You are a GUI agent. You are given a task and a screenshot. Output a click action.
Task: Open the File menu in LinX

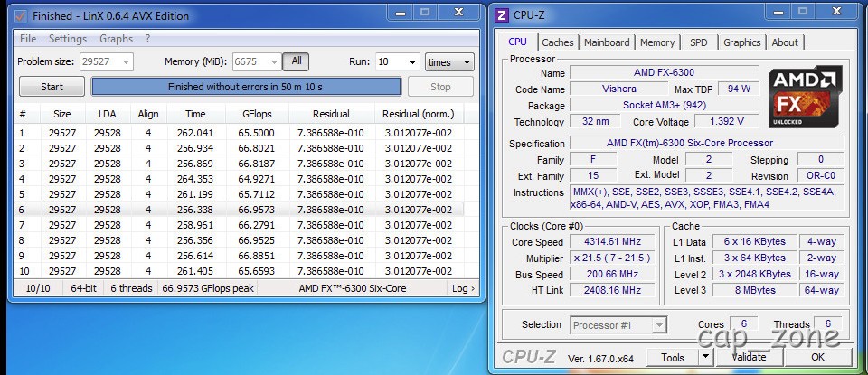tap(28, 39)
